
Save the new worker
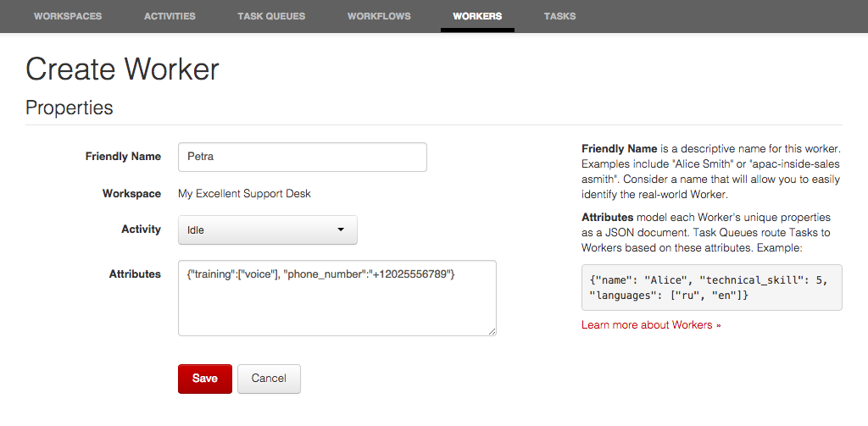pyautogui.click(x=204, y=379)
